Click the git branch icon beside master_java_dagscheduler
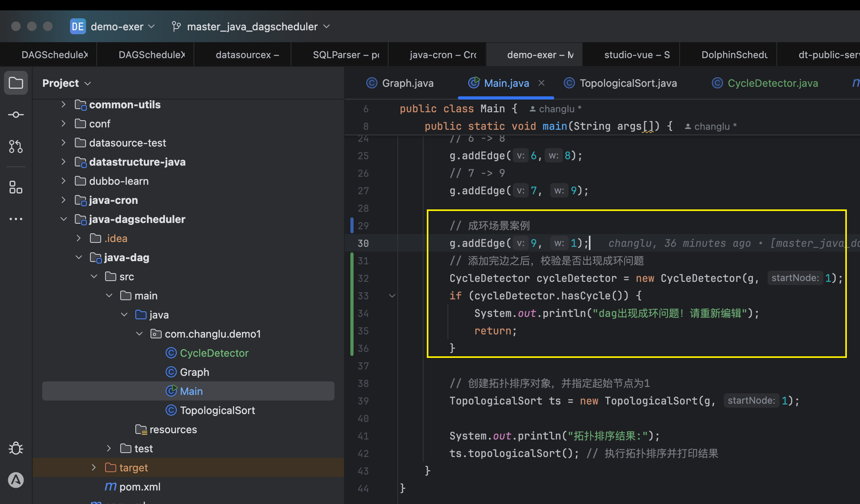Viewport: 860px width, 504px height. (x=176, y=27)
